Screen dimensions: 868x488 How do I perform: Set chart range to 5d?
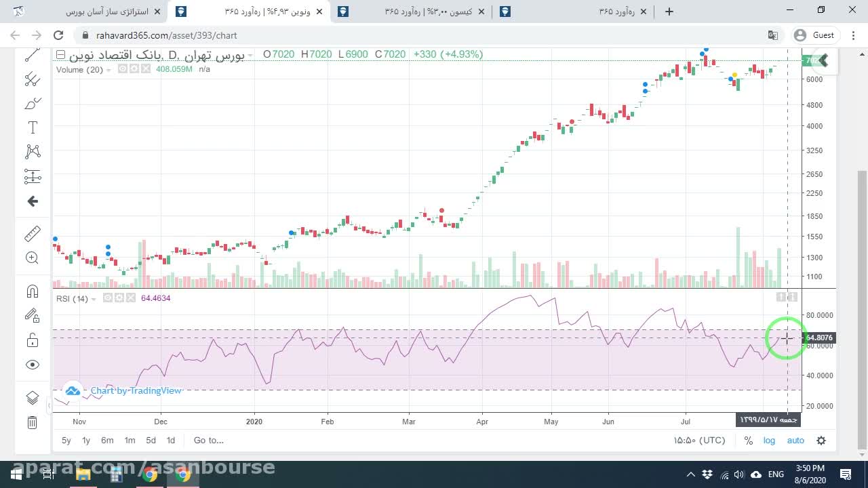pyautogui.click(x=151, y=441)
